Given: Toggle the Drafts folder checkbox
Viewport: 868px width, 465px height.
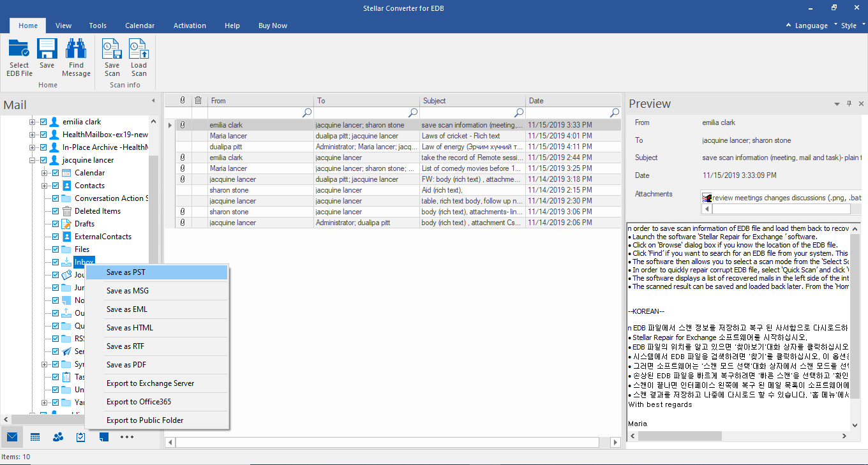Looking at the screenshot, I should click(56, 224).
